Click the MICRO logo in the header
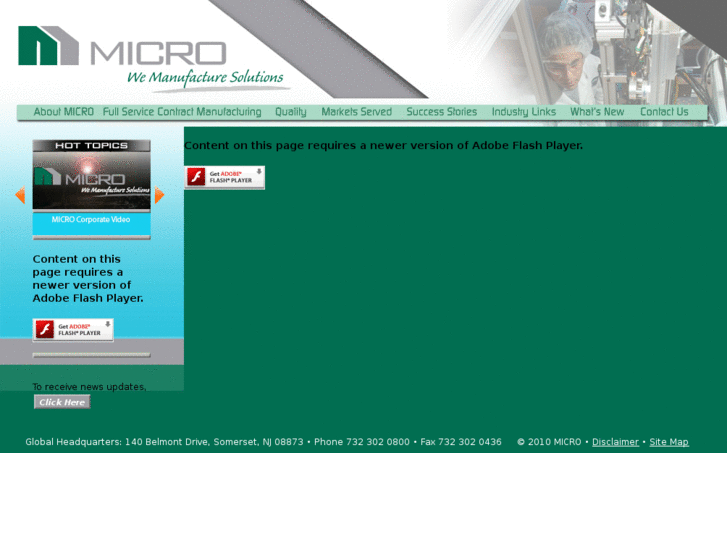 pos(122,45)
